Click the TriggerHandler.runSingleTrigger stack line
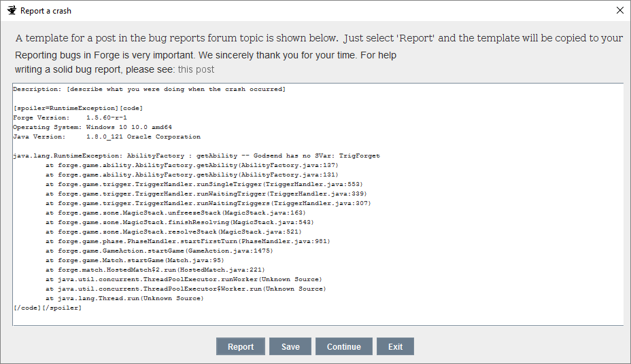 [x=204, y=184]
